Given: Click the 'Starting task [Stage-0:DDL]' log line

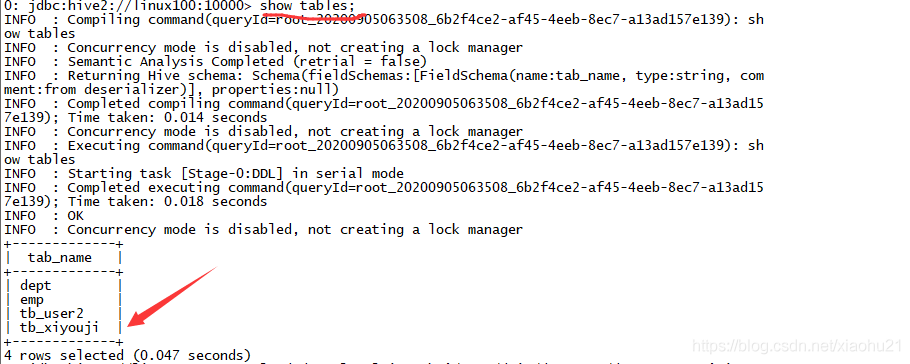Looking at the screenshot, I should tap(204, 174).
